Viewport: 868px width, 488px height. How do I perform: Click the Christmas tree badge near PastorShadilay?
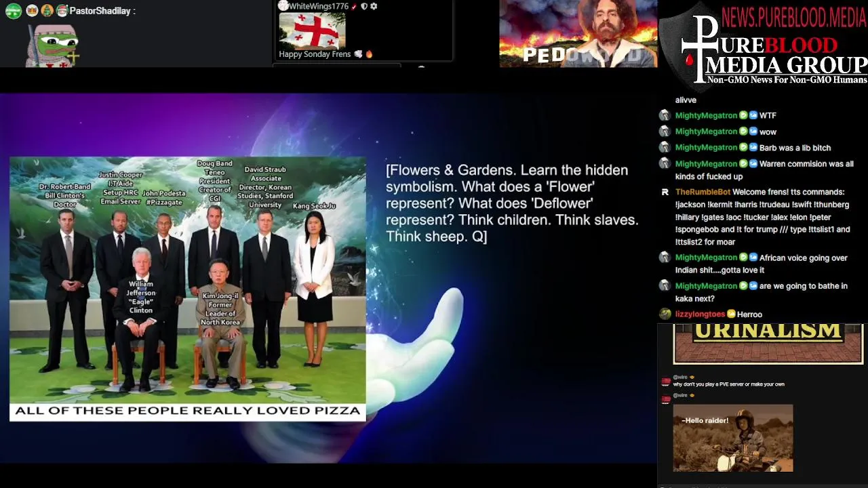47,11
